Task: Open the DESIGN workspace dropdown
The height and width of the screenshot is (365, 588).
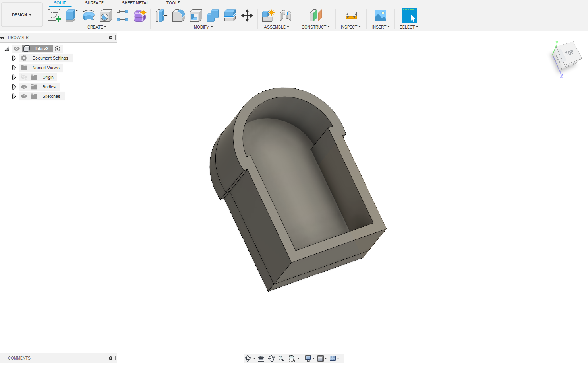Action: pyautogui.click(x=22, y=15)
